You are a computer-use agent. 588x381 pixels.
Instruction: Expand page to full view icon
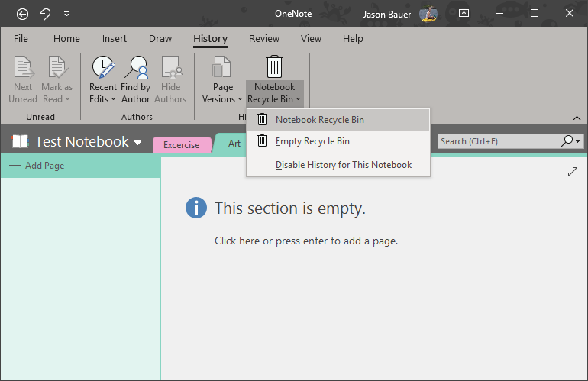[x=573, y=172]
